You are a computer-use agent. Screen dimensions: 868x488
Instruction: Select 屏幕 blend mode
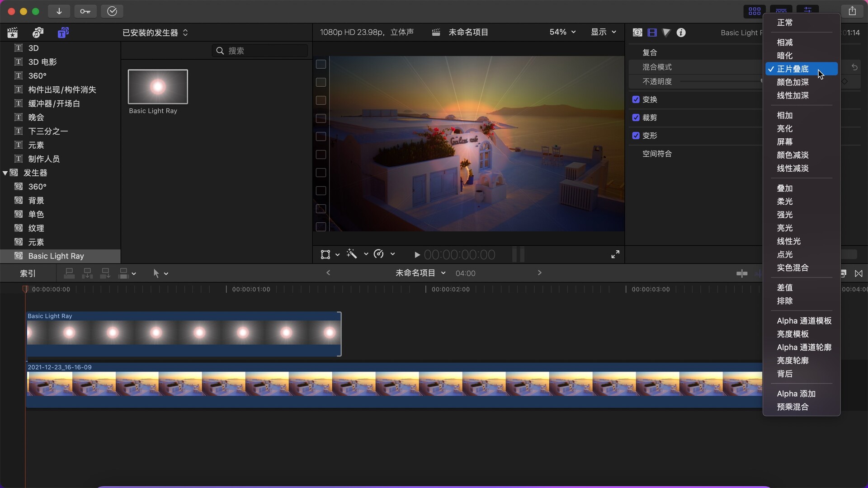[x=801, y=142]
